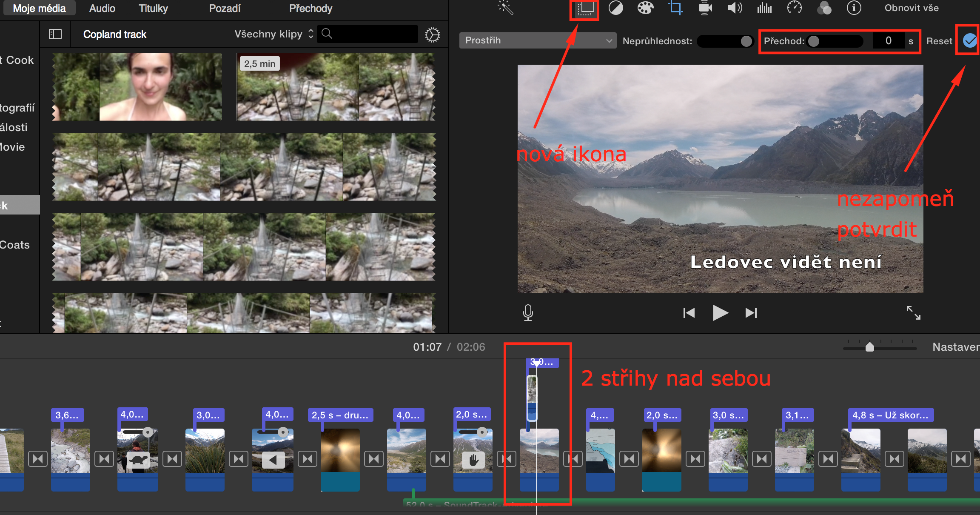This screenshot has width=980, height=515.
Task: Open the Prostřih overlay mode dropdown
Action: click(538, 40)
